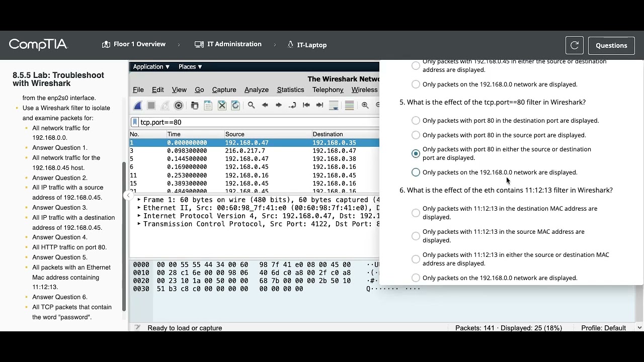Sort packets by Source column header
The height and width of the screenshot is (362, 644).
coord(268,134)
